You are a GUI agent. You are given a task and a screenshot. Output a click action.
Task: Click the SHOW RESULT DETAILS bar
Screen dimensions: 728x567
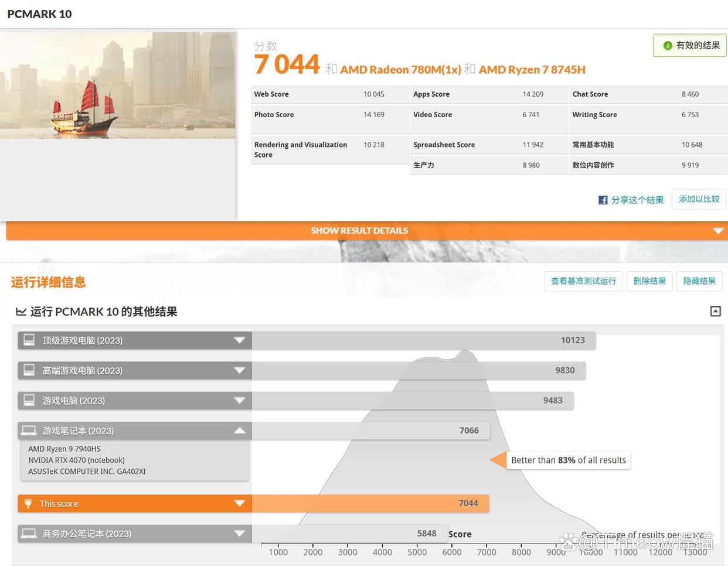tap(366, 231)
